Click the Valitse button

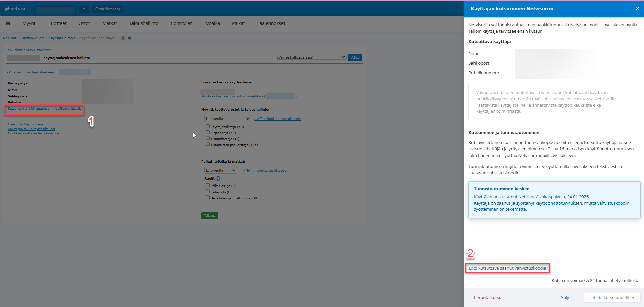(355, 58)
